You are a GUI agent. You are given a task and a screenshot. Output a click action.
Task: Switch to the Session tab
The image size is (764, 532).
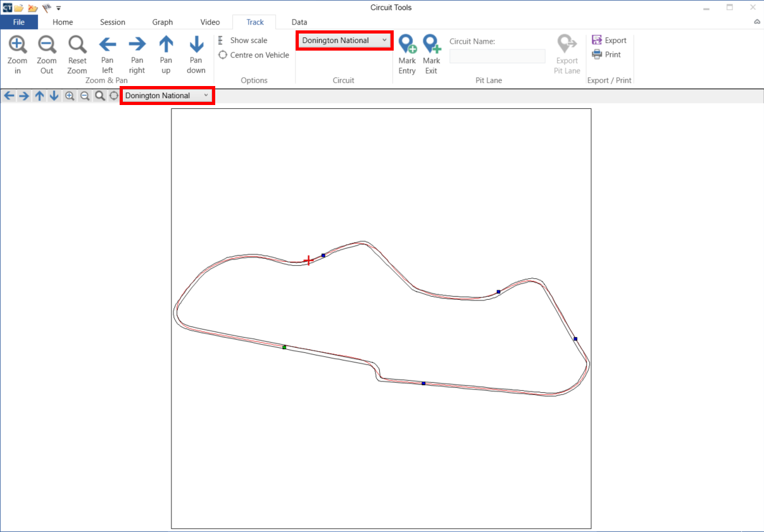113,22
